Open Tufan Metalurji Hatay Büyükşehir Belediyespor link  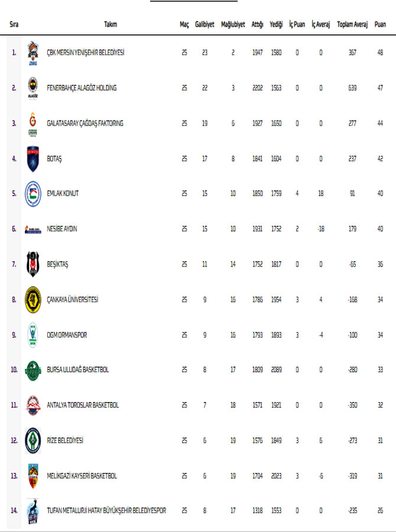coord(106,511)
